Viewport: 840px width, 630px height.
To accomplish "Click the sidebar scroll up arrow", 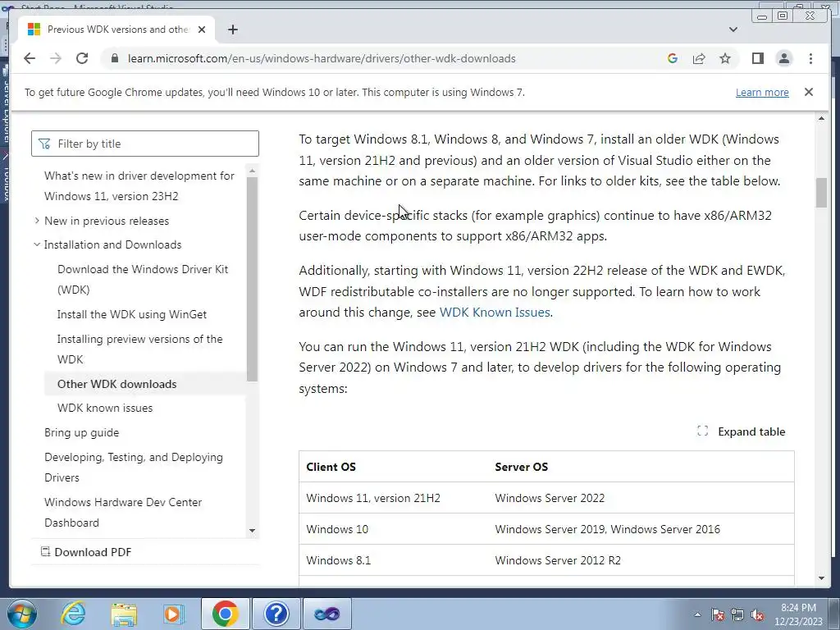I will [x=253, y=171].
